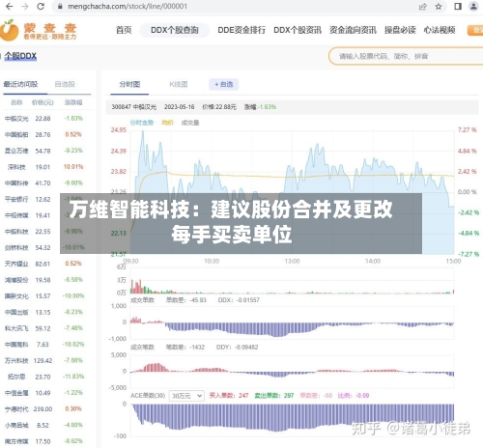The width and height of the screenshot is (483, 448).
Task: Open the 30万元 amount dropdown
Action: pyautogui.click(x=186, y=396)
